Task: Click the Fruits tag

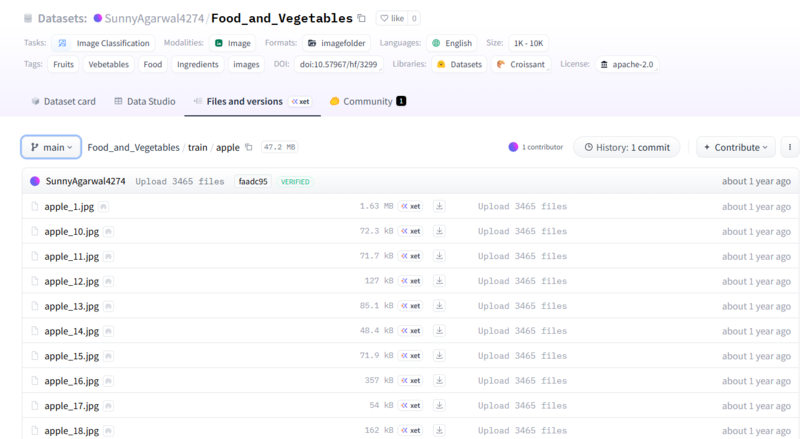Action: pyautogui.click(x=63, y=64)
